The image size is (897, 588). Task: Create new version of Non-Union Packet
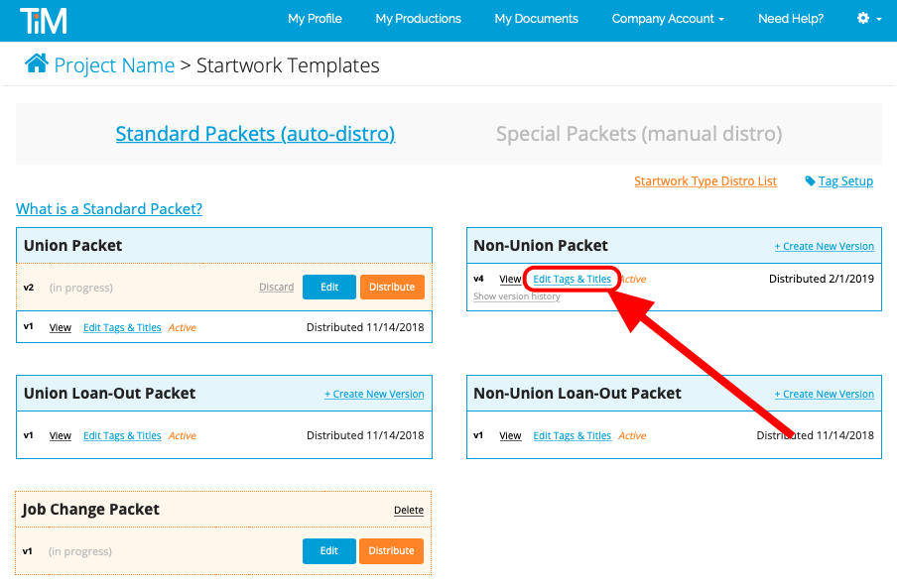[x=824, y=246]
